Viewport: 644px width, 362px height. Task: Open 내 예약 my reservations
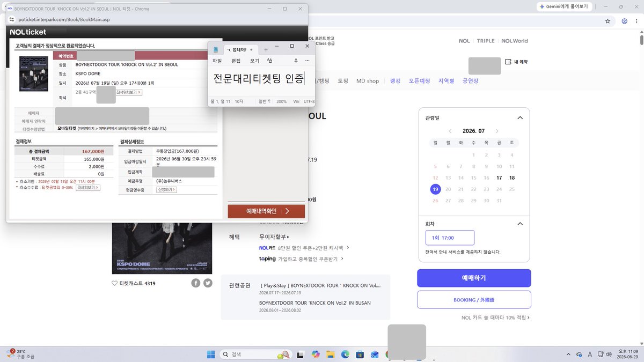pyautogui.click(x=516, y=62)
